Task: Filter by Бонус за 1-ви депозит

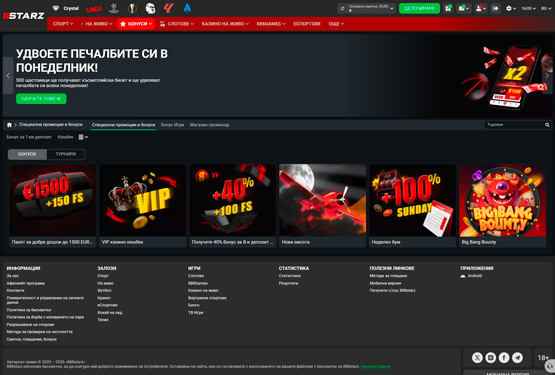Action: (x=29, y=137)
